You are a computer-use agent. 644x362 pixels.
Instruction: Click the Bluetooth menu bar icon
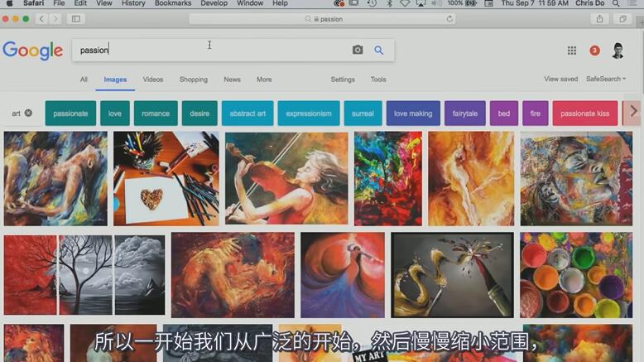389,3
